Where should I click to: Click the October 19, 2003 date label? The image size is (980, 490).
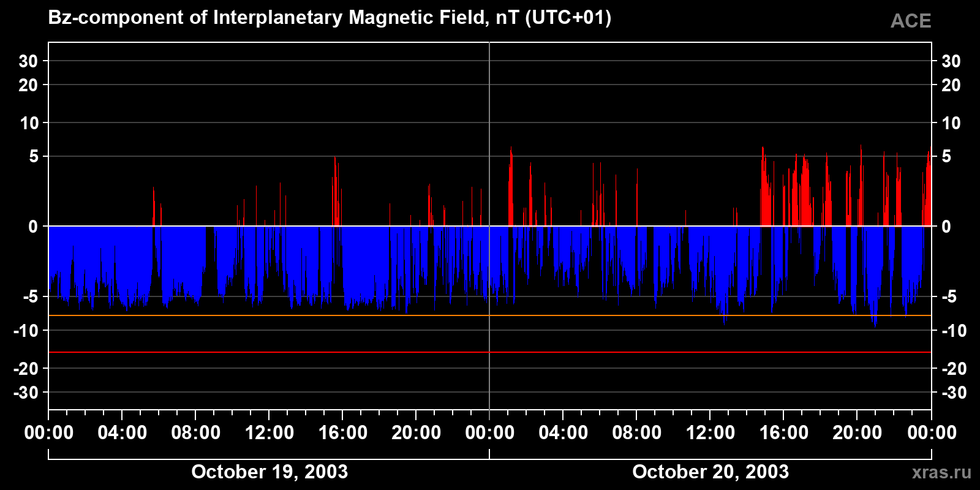click(x=269, y=472)
